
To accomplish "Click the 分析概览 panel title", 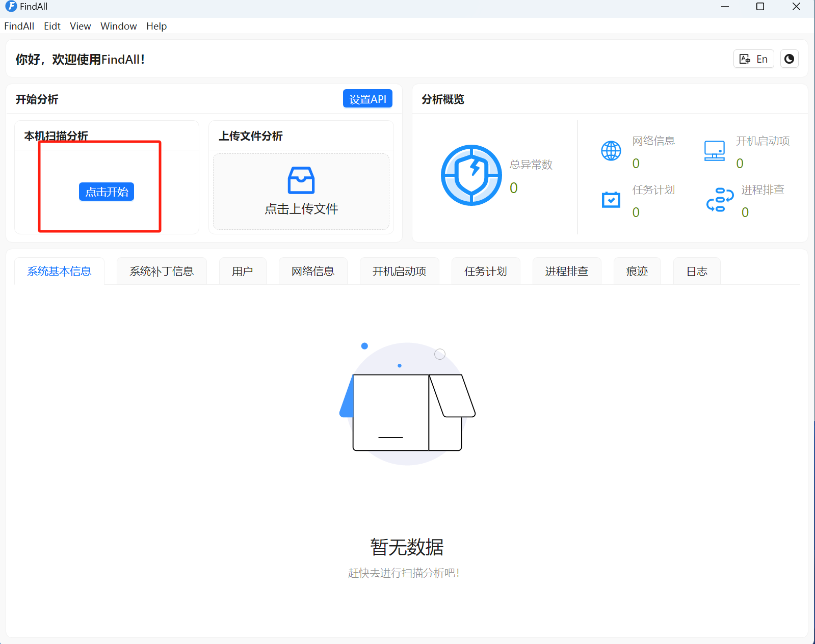I will (x=443, y=99).
